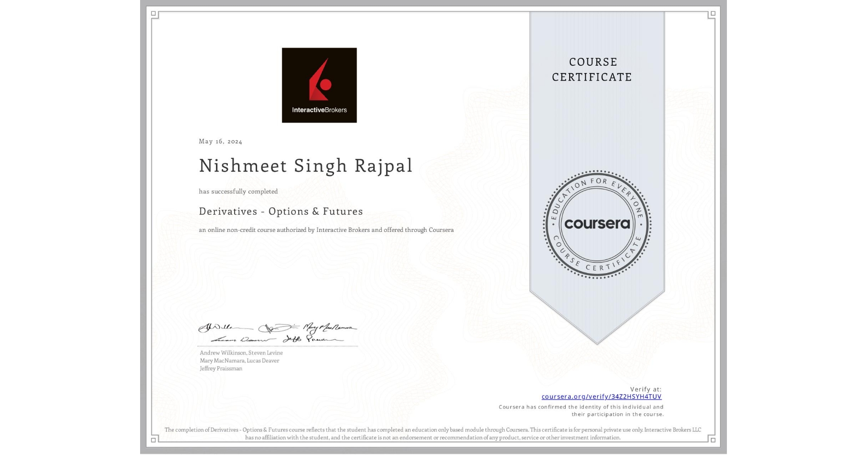Select the dotted line under the signatures
This screenshot has width=868, height=455.
pos(278,345)
